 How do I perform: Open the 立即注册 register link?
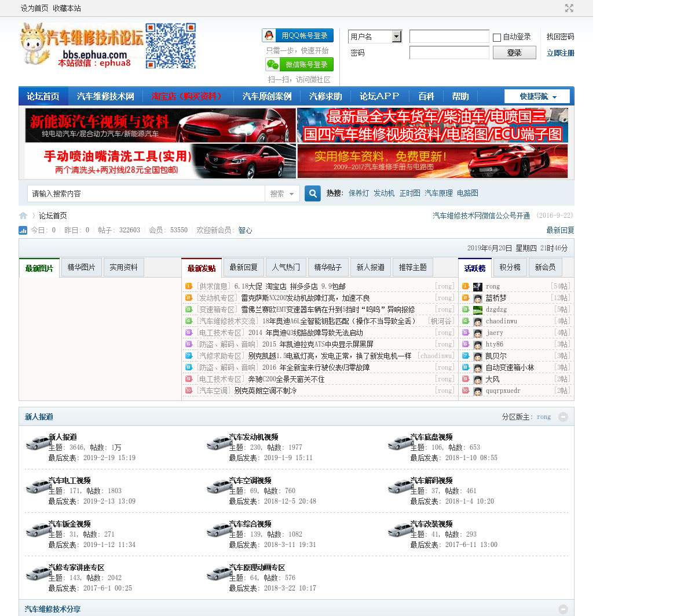560,53
